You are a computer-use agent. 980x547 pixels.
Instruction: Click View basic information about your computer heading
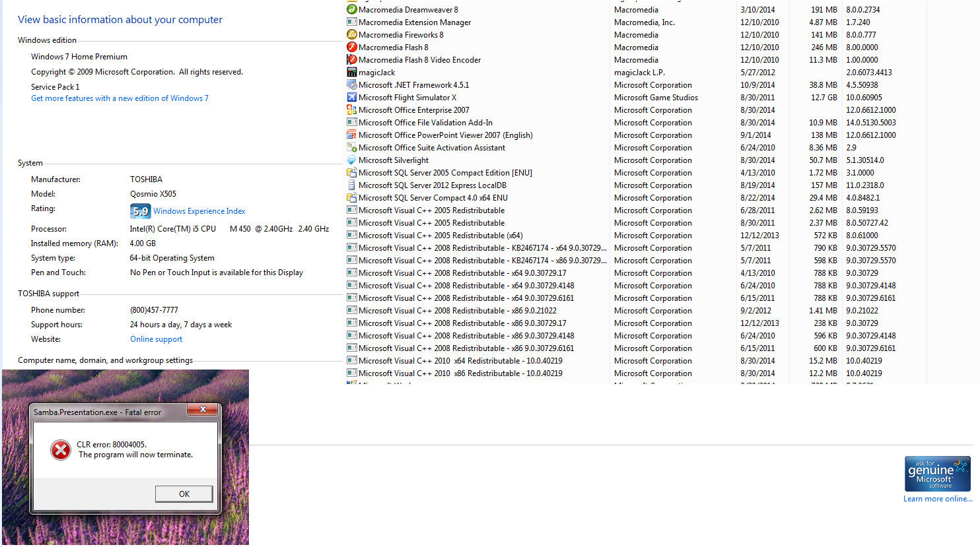click(120, 20)
